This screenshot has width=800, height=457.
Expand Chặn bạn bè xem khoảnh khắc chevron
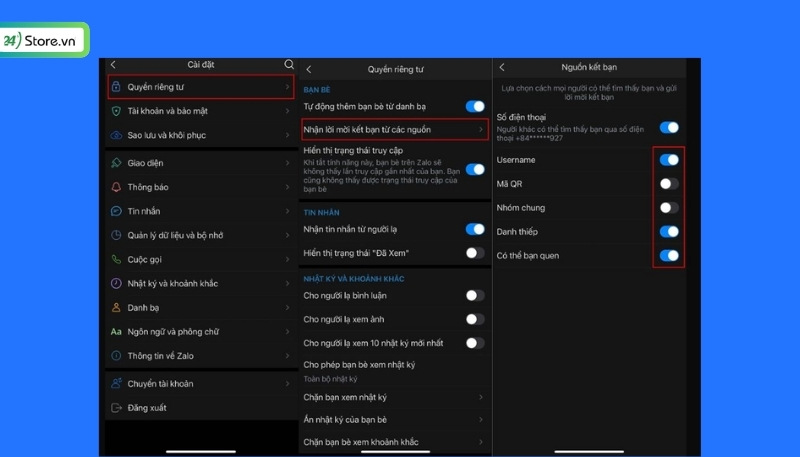pos(481,442)
